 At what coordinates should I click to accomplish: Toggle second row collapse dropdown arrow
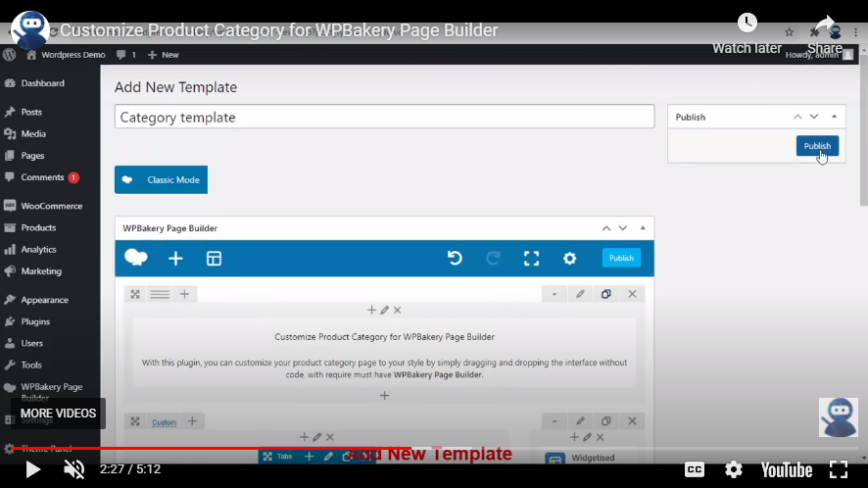click(x=555, y=421)
